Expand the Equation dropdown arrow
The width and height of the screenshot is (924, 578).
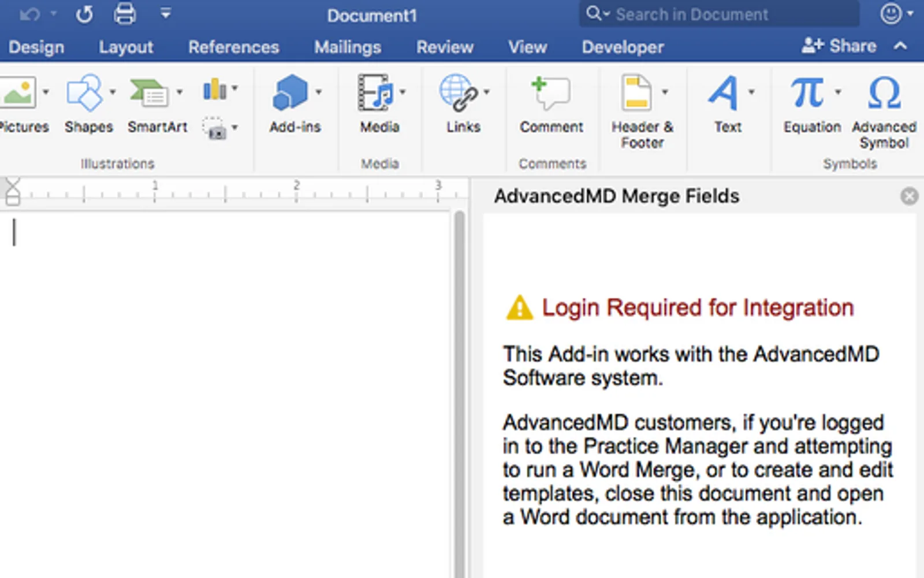(838, 92)
